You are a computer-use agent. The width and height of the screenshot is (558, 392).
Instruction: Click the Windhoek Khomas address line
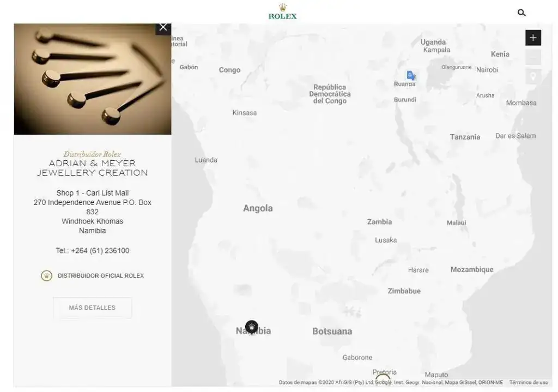tap(92, 221)
